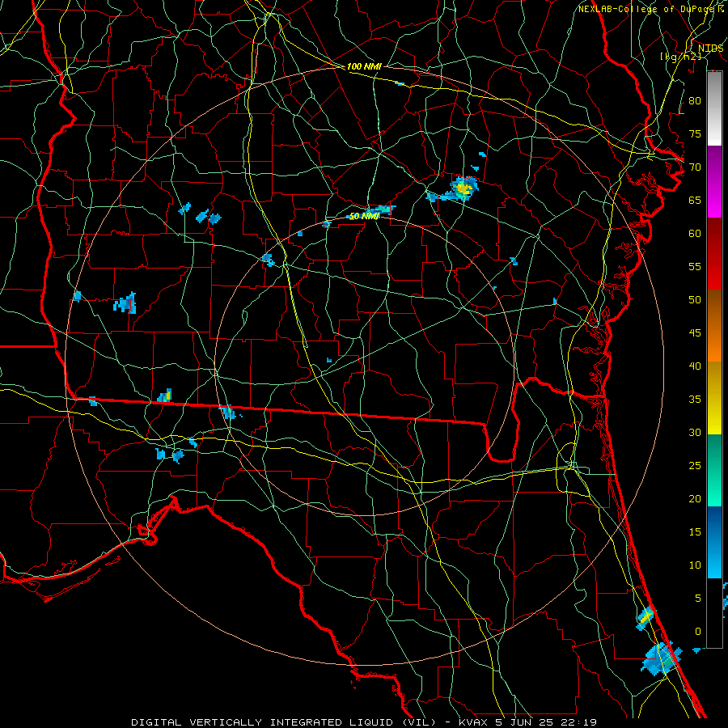728x728 pixels.
Task: Click the Digital Vertically Integrated Liquid caption
Action: (x=363, y=722)
